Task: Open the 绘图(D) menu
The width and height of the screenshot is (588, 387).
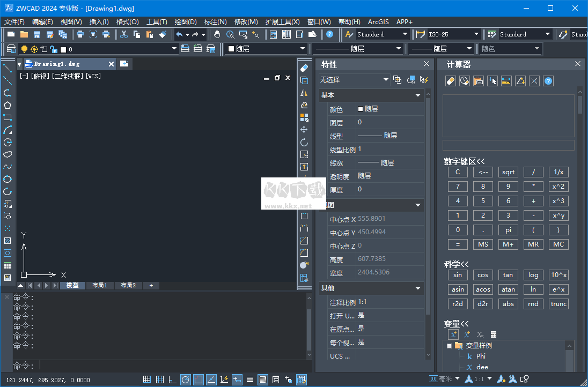Action: click(185, 22)
